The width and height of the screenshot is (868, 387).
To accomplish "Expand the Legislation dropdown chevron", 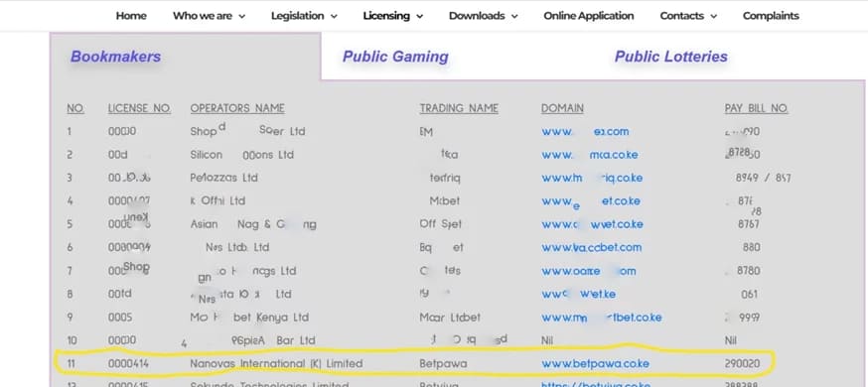I will tap(334, 17).
